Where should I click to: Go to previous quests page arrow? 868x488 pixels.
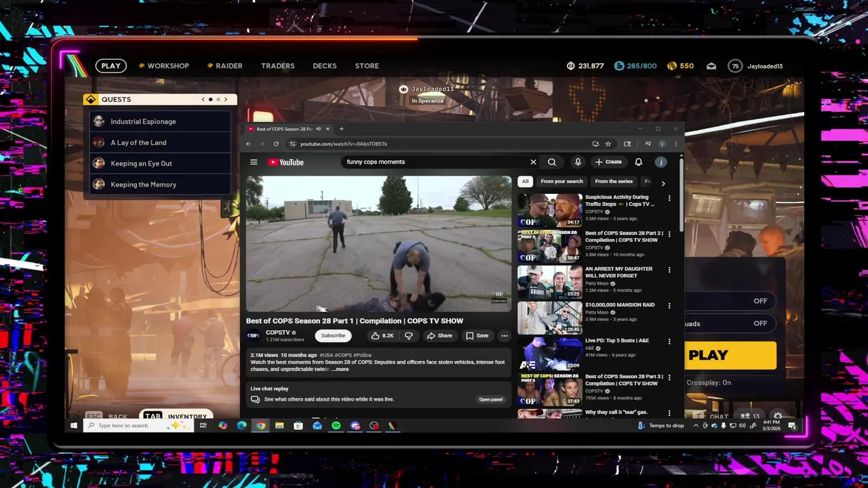click(203, 100)
